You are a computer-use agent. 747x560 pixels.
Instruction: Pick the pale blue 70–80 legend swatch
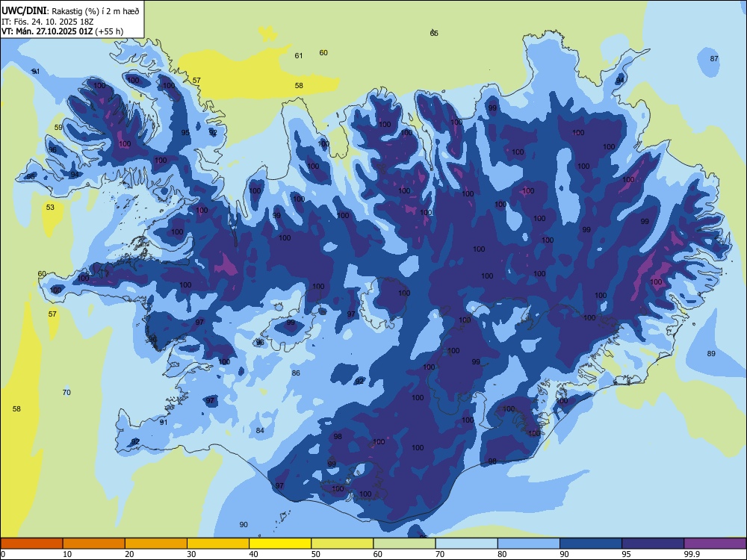466,544
